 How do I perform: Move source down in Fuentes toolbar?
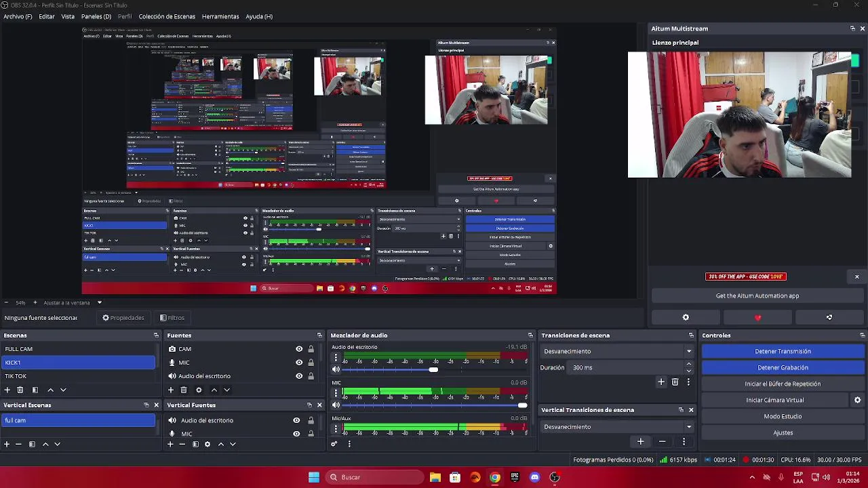pyautogui.click(x=226, y=390)
